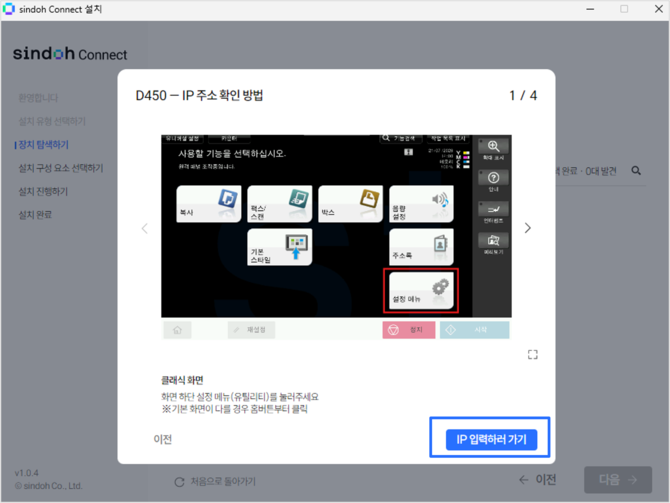670x503 pixels.
Task: Select '장치 탐색하기' step in sidebar
Action: [42, 144]
